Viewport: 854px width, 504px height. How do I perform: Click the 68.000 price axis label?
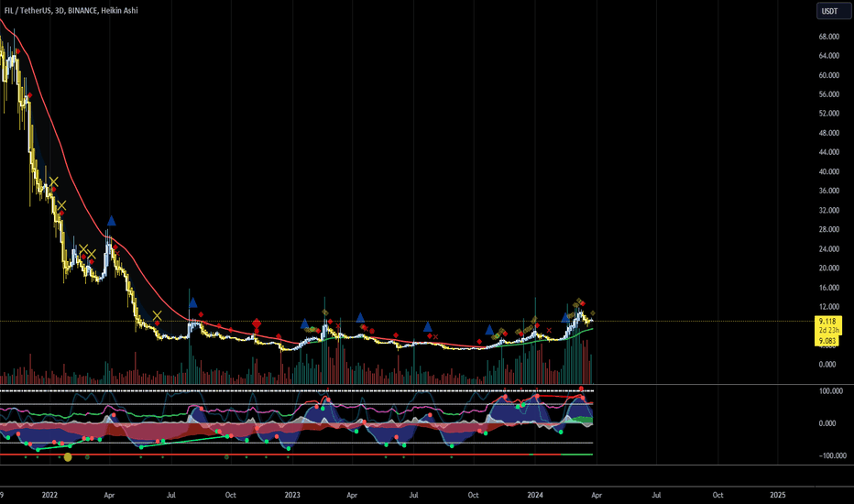pyautogui.click(x=828, y=37)
